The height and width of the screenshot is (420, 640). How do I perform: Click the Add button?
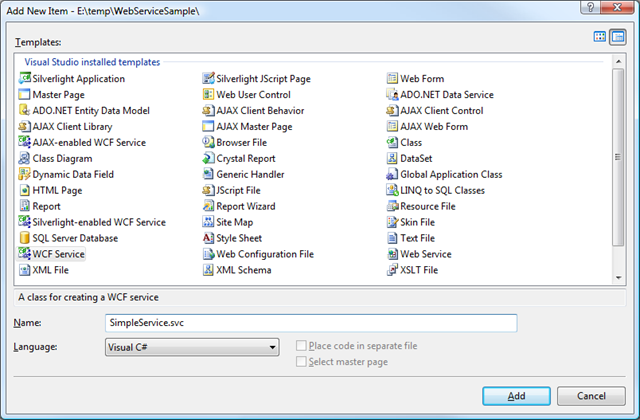coord(516,396)
